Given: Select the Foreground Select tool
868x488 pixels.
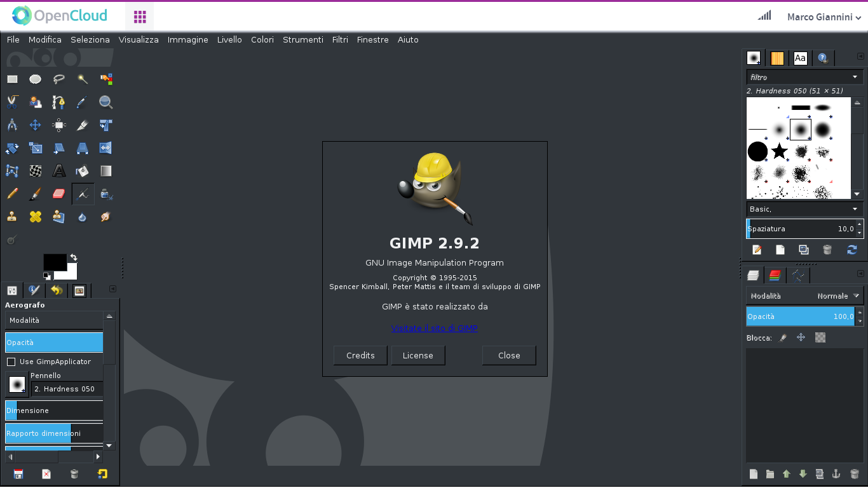Looking at the screenshot, I should tap(36, 102).
